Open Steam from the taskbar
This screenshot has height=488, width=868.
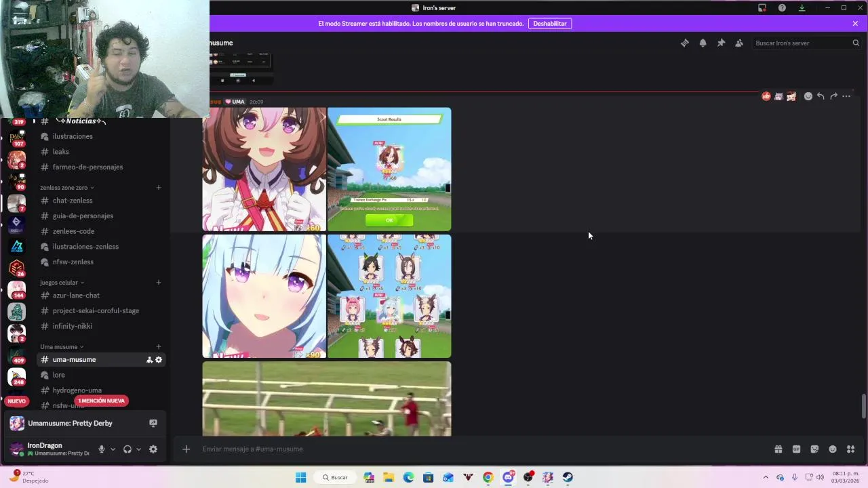(x=568, y=477)
